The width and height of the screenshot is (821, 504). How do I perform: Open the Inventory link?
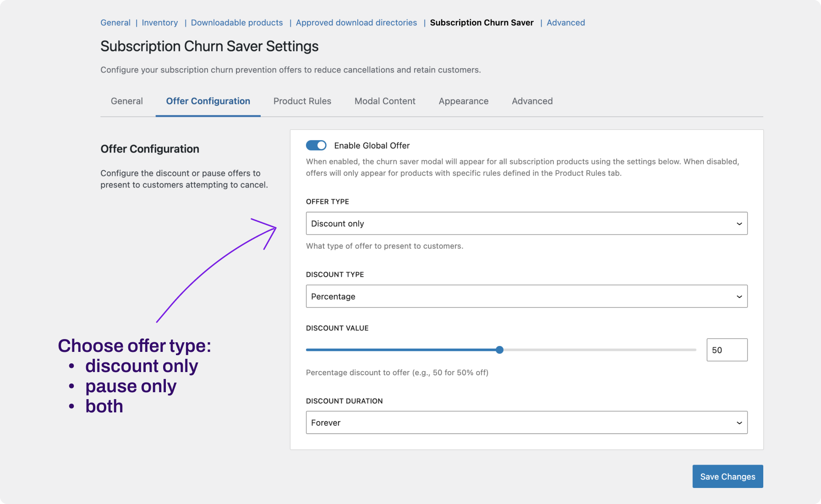tap(160, 23)
